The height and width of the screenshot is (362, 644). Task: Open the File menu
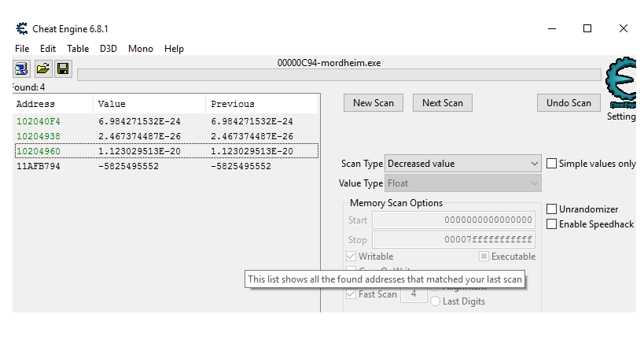pyautogui.click(x=22, y=49)
